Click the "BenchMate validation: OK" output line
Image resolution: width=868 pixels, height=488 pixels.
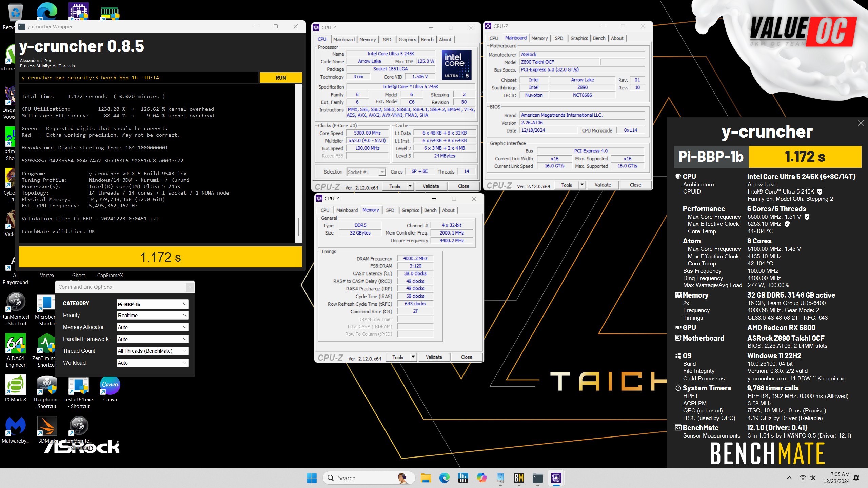[x=58, y=231]
